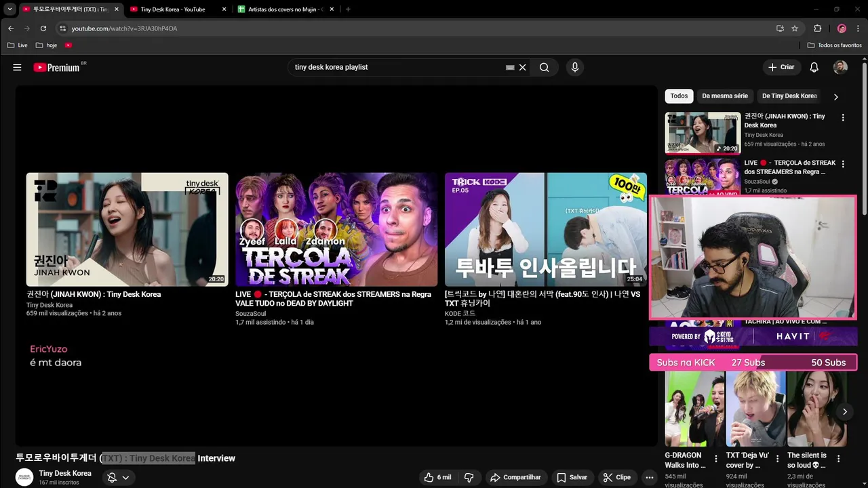Click the end-screen title LIVE TERÇOLA de STREAK dos STREAMERS
This screenshot has height=488, width=868.
click(333, 299)
